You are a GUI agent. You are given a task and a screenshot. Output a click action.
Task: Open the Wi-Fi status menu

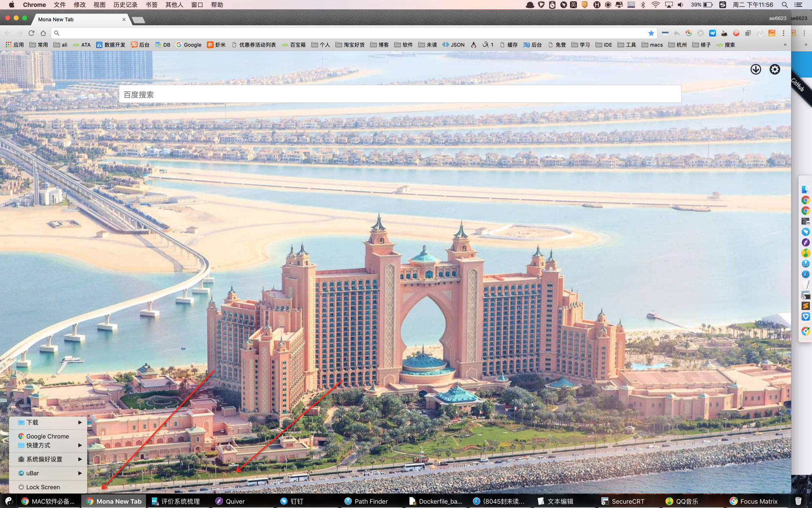(656, 5)
